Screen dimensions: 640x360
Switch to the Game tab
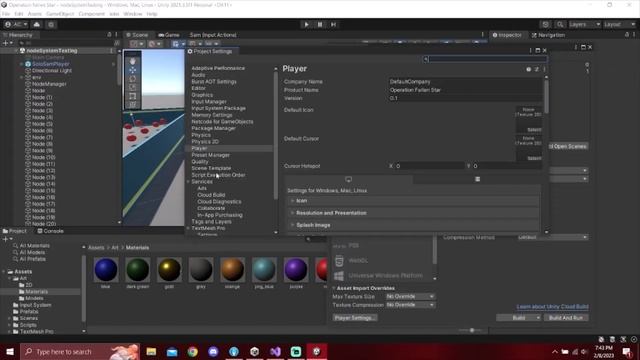[x=169, y=35]
